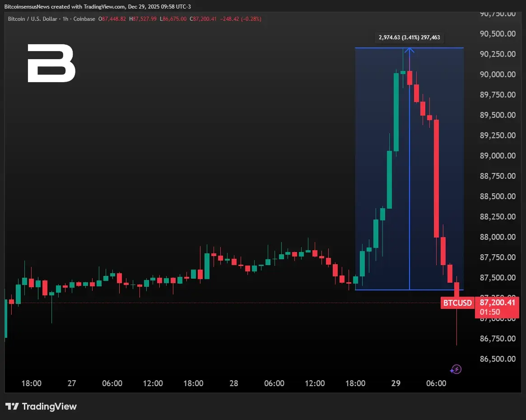Click the blue vertical measurement line
Viewport: 526px width, 420px height.
[x=410, y=181]
